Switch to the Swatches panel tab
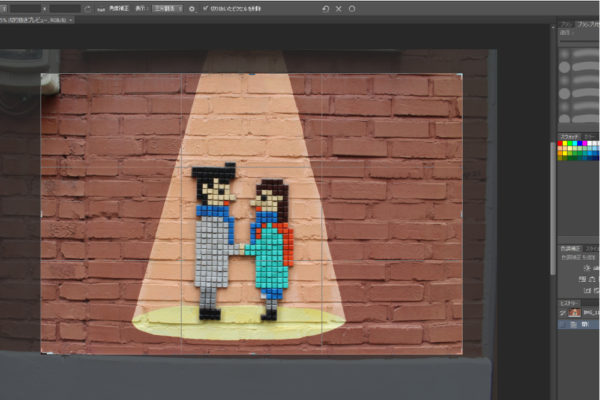This screenshot has width=600, height=400. 569,135
